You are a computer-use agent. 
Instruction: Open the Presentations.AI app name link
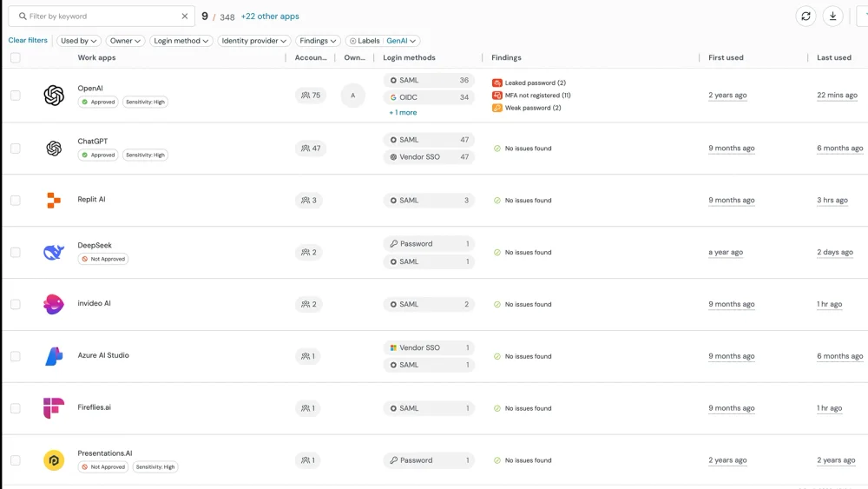click(x=105, y=453)
